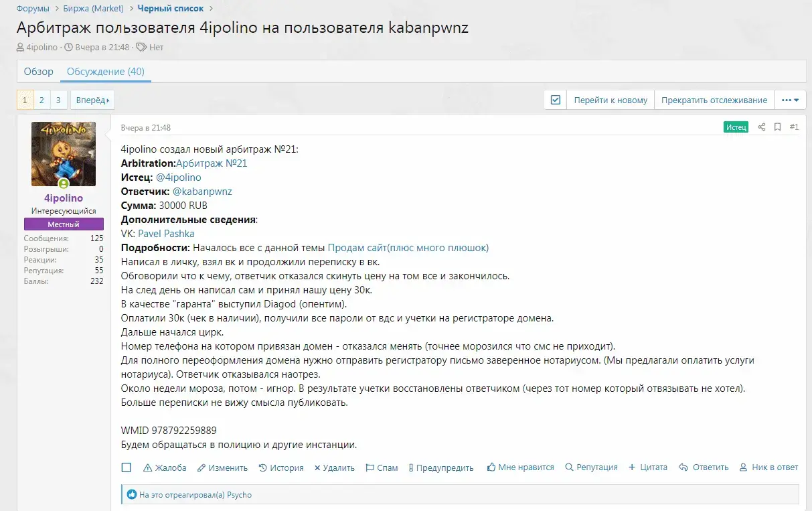Open Биржа (Market) breadcrumb
This screenshot has height=511, width=812.
(94, 8)
